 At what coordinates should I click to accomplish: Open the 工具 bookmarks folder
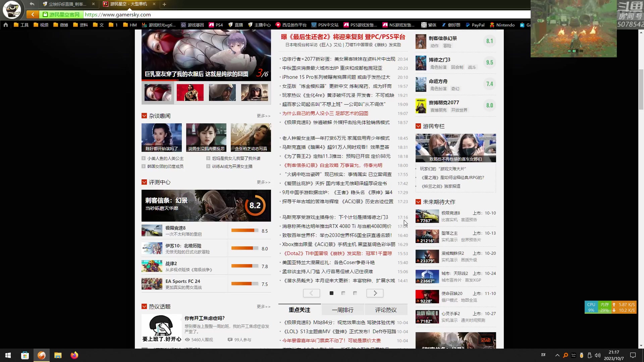(21, 25)
